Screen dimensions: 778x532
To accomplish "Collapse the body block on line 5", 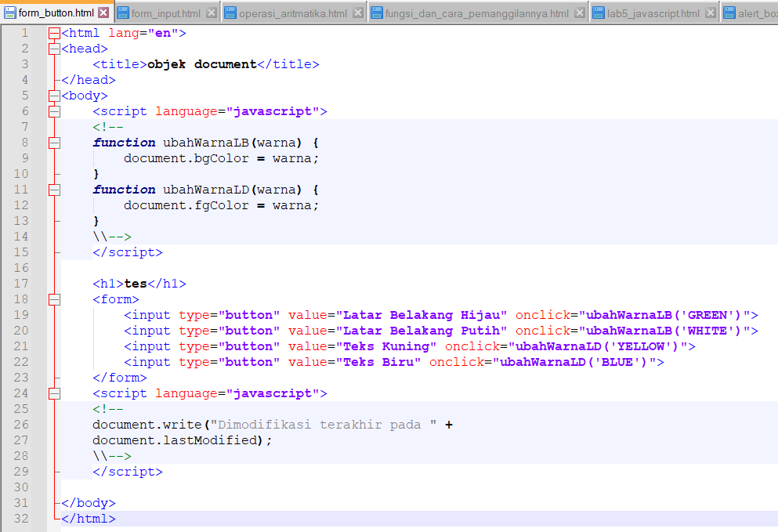I will tap(55, 96).
